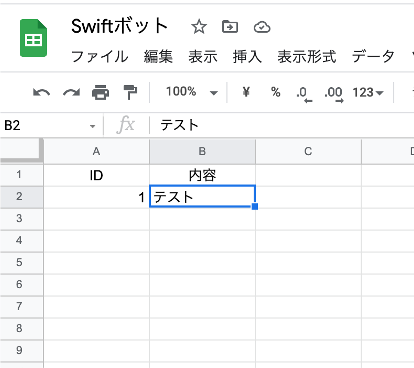Open the 挿入 menu

(247, 56)
